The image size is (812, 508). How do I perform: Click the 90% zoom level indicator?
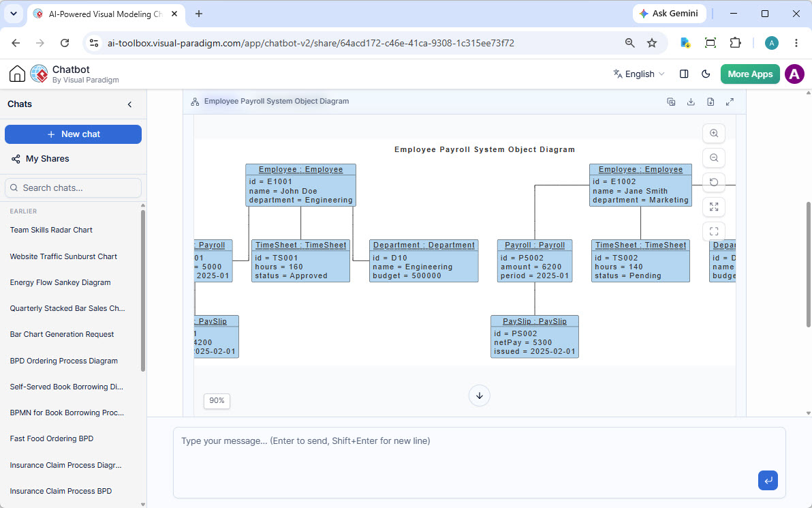click(217, 401)
